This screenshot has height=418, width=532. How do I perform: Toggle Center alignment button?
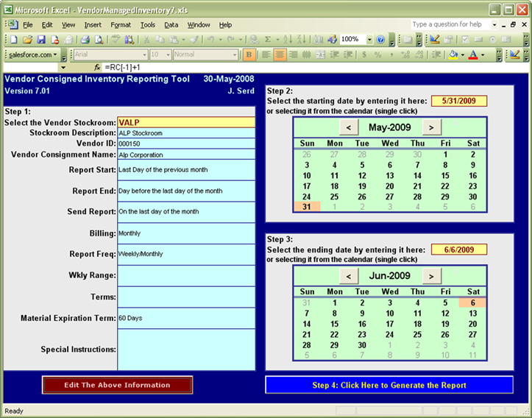280,54
